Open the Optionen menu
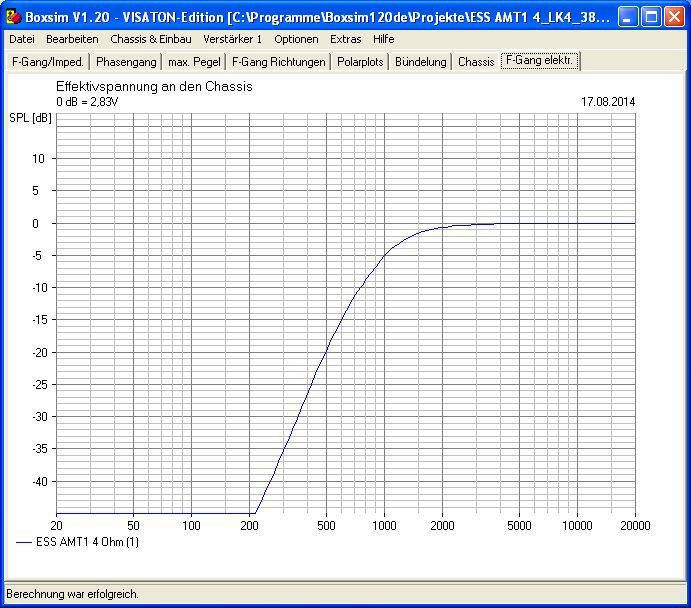 coord(296,39)
